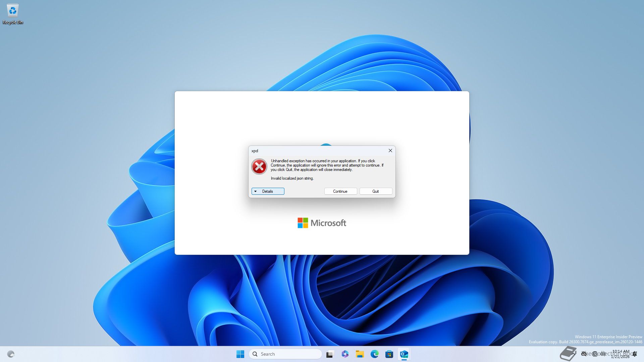Click the red error icon in dialog
This screenshot has height=362, width=644.
259,167
